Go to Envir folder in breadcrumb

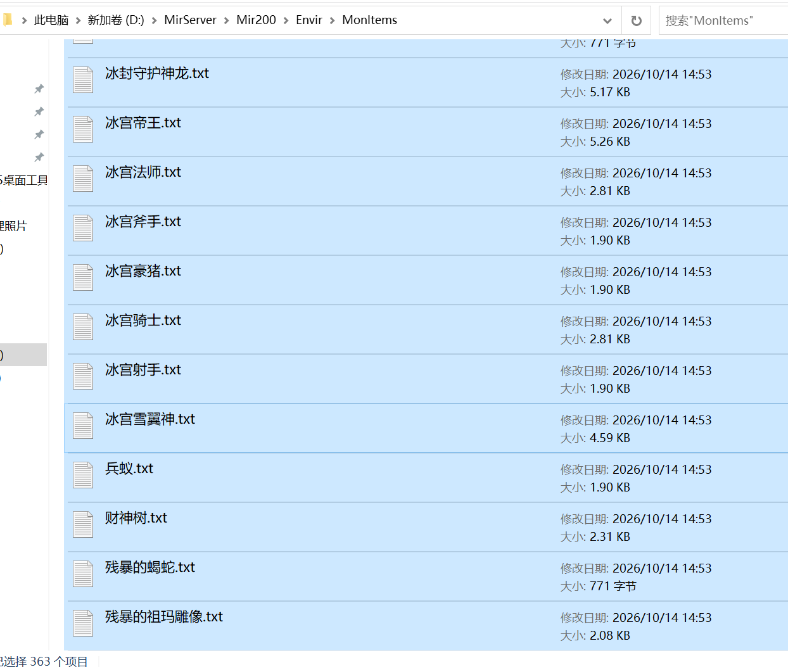click(309, 20)
